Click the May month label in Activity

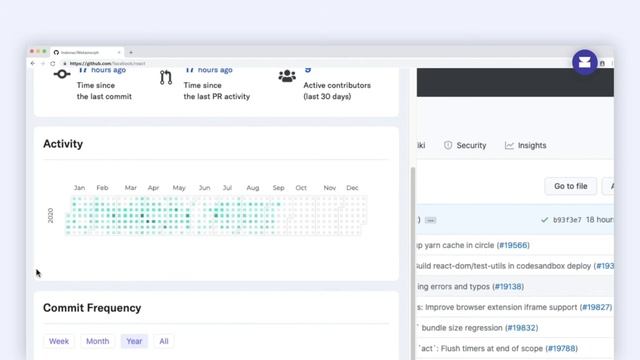click(179, 188)
